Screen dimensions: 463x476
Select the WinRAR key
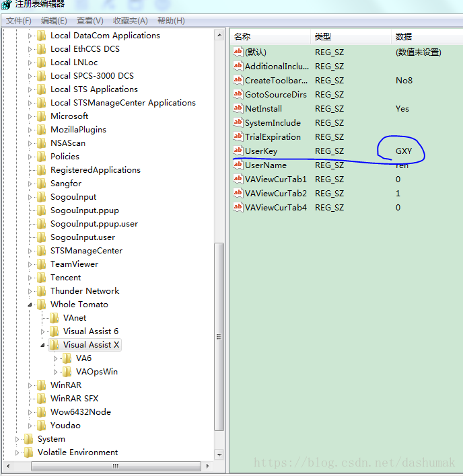[x=66, y=385]
